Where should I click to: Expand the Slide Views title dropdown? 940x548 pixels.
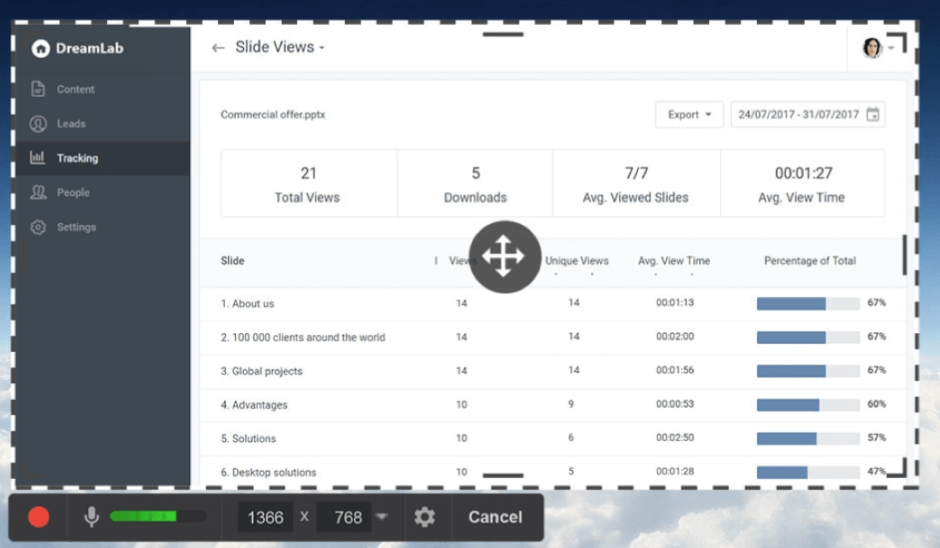point(322,47)
